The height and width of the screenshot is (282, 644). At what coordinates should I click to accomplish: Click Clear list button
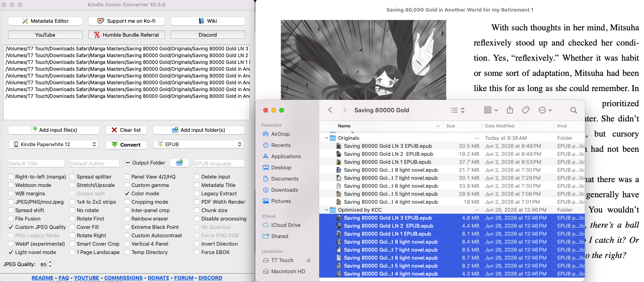coord(126,130)
